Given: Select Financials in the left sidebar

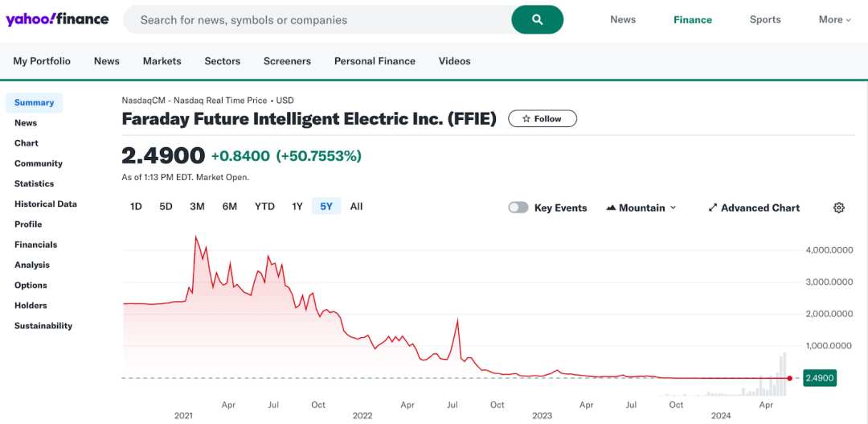Looking at the screenshot, I should pyautogui.click(x=35, y=245).
